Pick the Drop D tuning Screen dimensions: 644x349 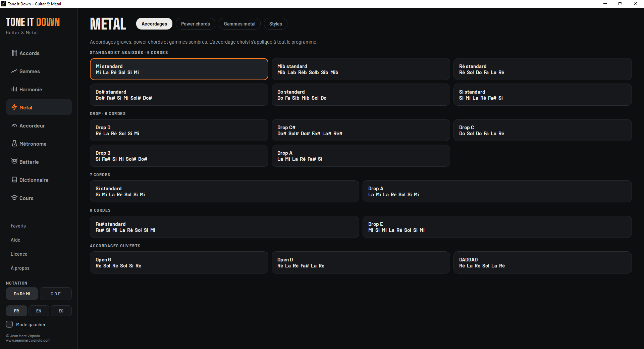coord(179,130)
